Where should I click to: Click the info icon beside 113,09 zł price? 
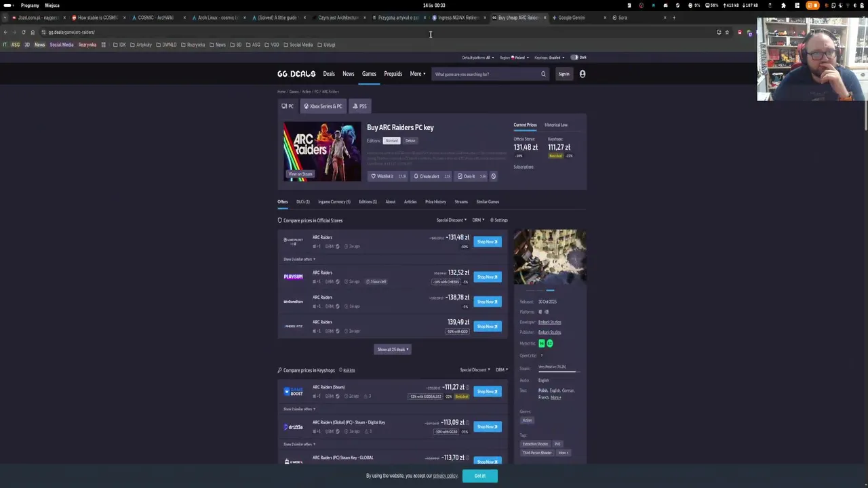(x=467, y=422)
